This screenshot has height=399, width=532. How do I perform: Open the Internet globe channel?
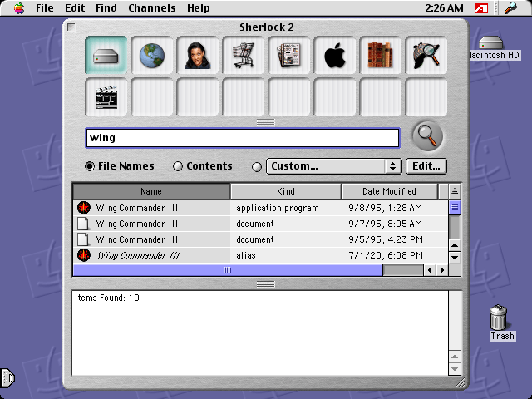pyautogui.click(x=151, y=56)
